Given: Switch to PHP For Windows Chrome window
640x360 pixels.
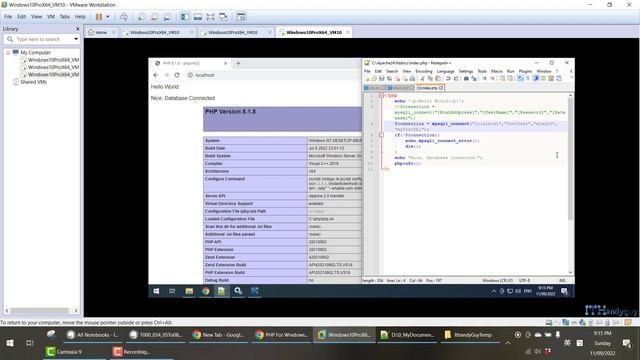Looking at the screenshot, I should [281, 335].
